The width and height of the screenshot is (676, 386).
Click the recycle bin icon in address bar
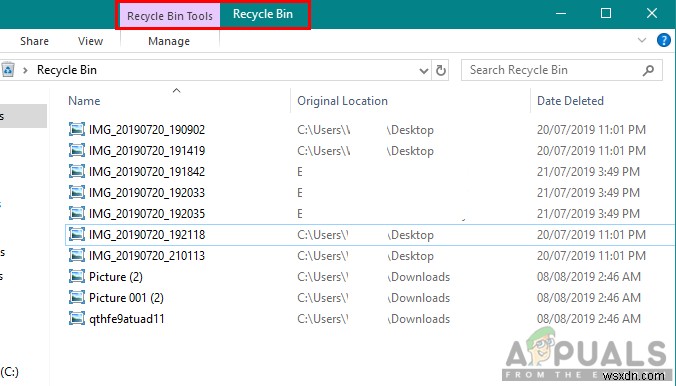coord(8,70)
